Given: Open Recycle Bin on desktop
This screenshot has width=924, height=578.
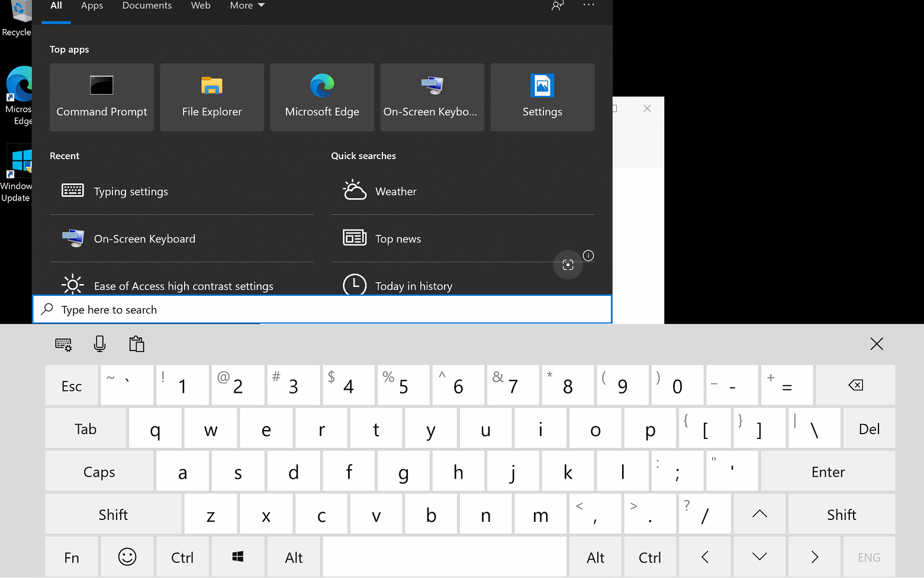Looking at the screenshot, I should [x=17, y=19].
